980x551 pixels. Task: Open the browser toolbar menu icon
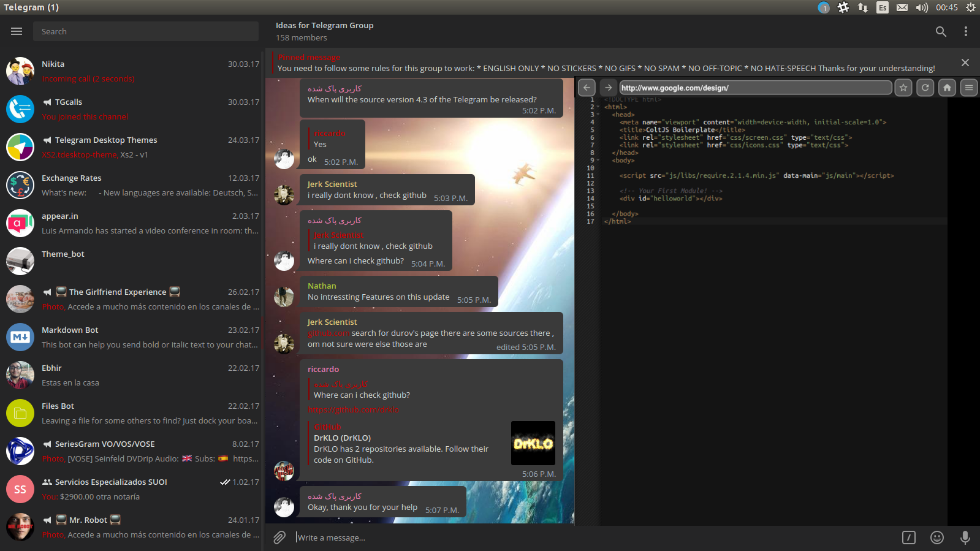tap(969, 88)
